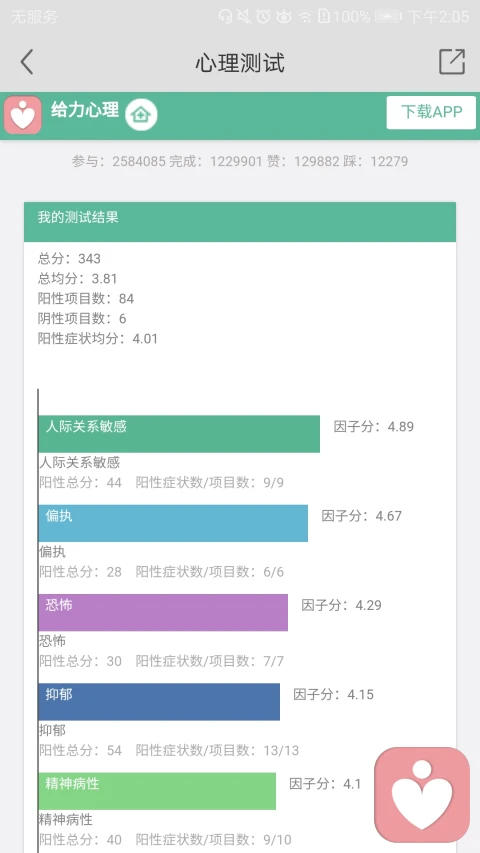Open the share icon at top right
This screenshot has width=480, height=853.
(x=452, y=61)
